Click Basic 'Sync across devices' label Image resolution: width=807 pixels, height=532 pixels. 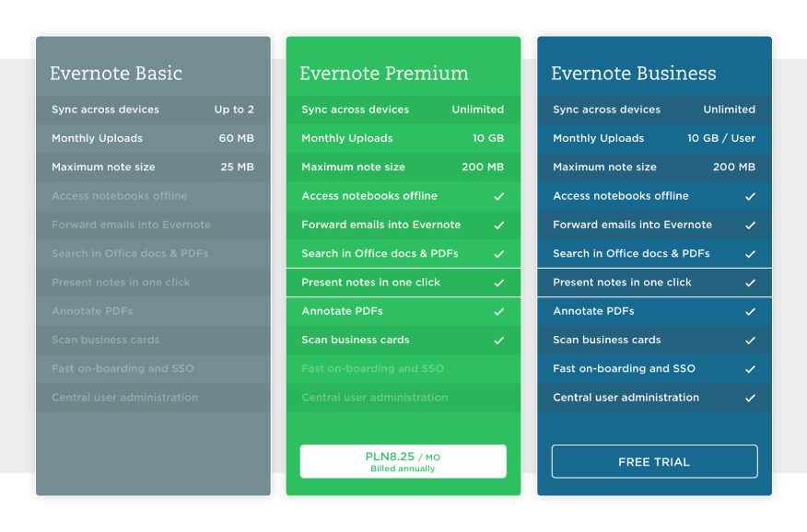106,110
